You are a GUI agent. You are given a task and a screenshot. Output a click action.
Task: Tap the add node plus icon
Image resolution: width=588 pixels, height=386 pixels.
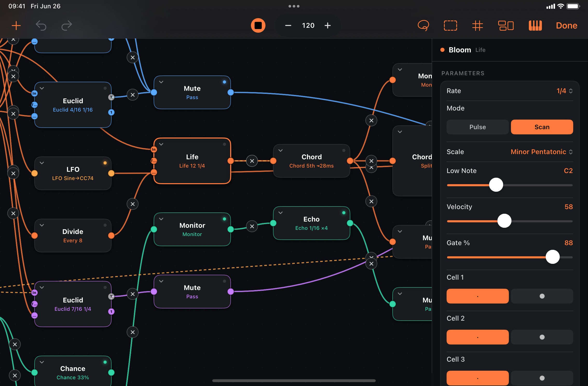tap(16, 25)
